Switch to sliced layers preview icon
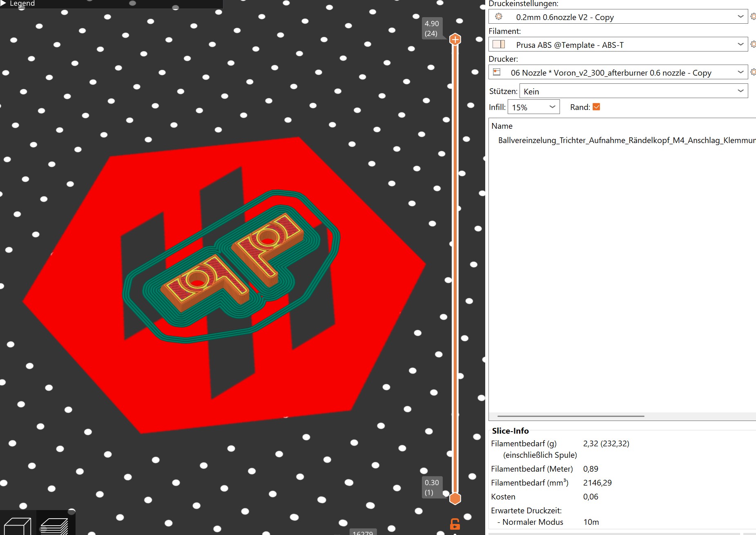This screenshot has height=535, width=756. (x=55, y=525)
